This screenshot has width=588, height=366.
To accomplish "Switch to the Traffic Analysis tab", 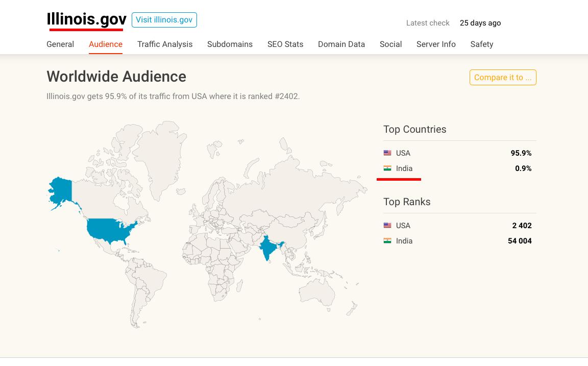I will tap(165, 44).
